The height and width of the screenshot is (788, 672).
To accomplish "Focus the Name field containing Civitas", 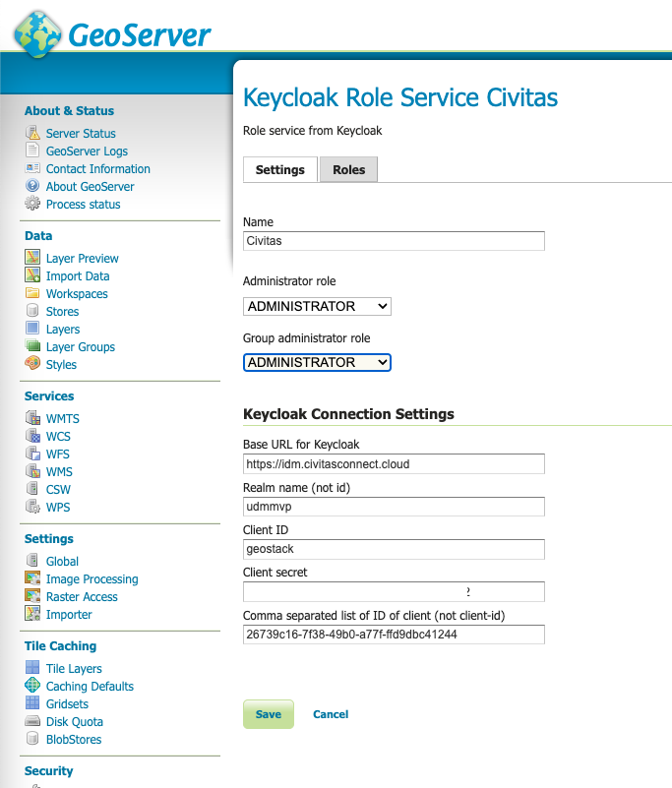I will point(394,241).
